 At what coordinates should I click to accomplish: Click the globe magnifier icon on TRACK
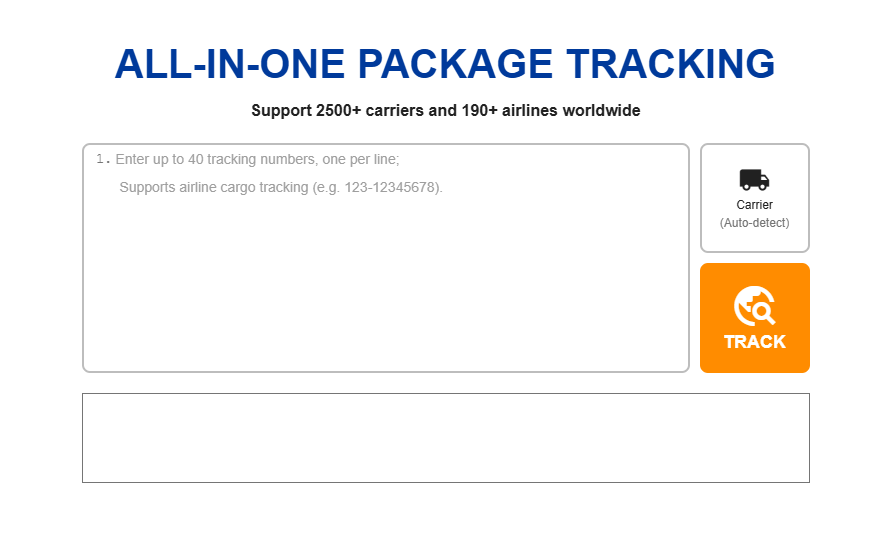click(x=755, y=306)
